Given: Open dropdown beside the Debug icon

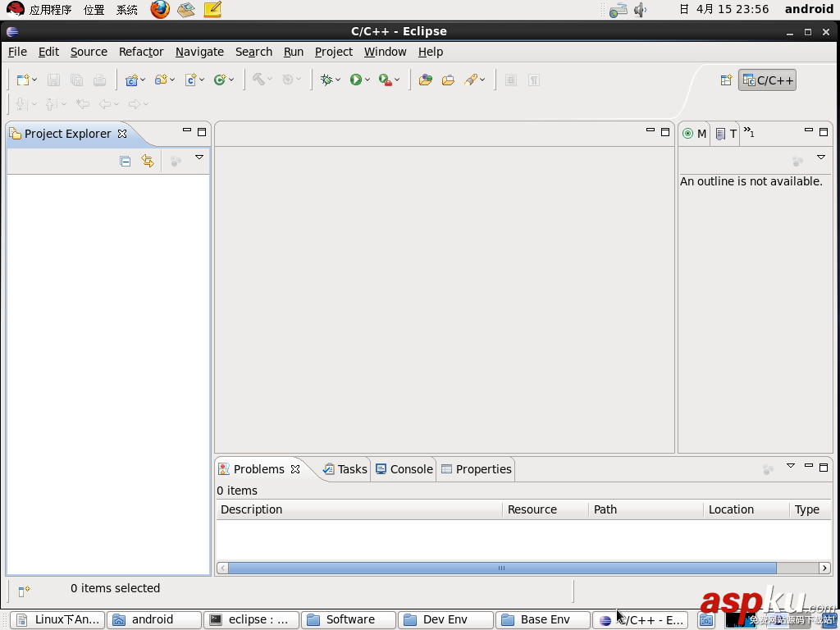Looking at the screenshot, I should pos(338,80).
